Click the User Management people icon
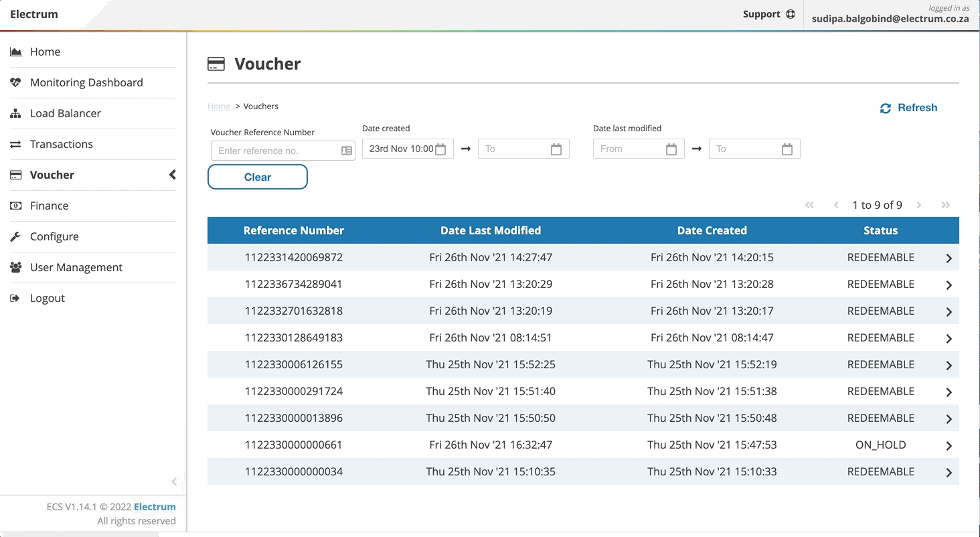 point(15,267)
